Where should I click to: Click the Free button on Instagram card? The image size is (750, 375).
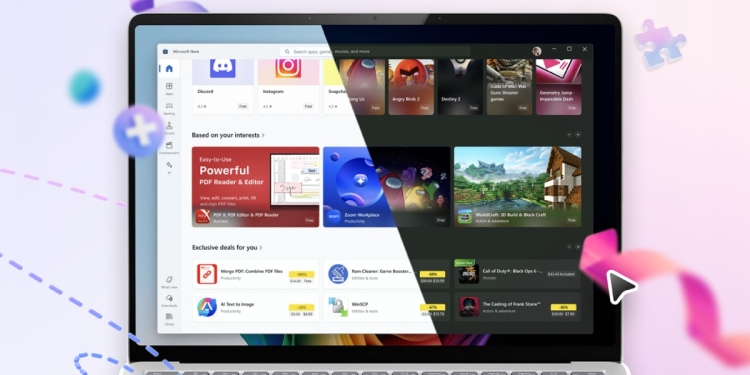click(x=309, y=106)
